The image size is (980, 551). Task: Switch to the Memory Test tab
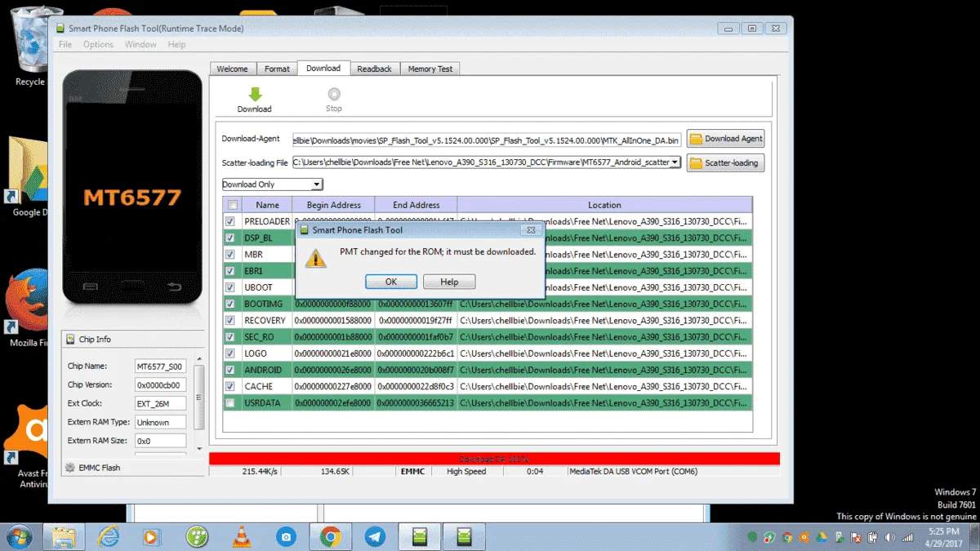(x=430, y=69)
